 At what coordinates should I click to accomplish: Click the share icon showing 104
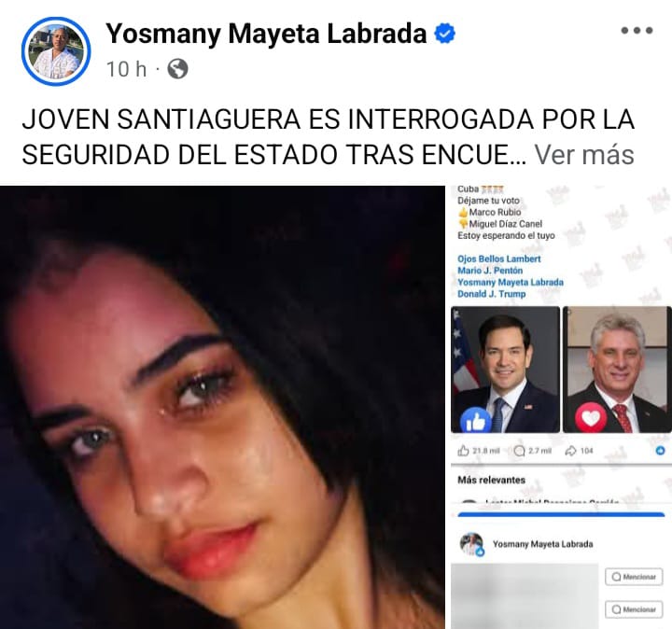570,451
